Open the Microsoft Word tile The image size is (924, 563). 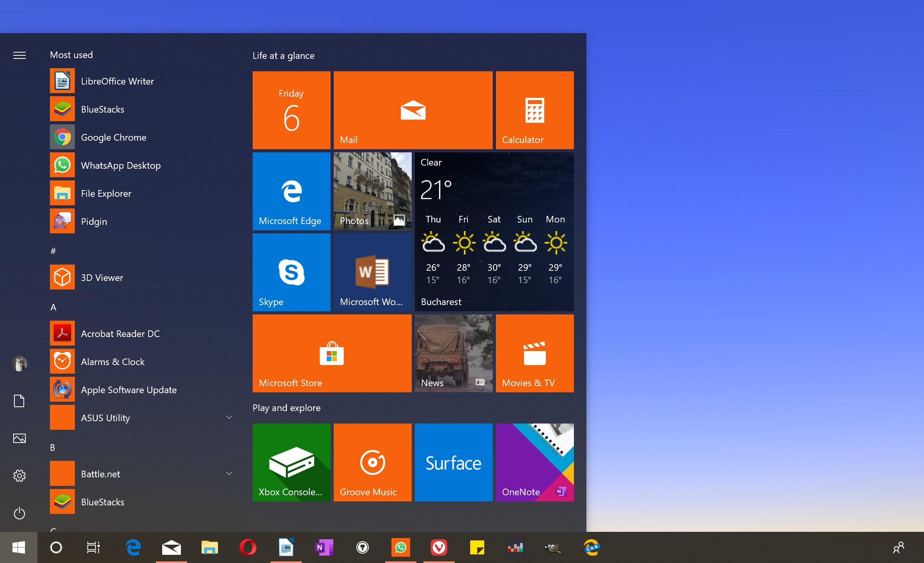(x=373, y=272)
